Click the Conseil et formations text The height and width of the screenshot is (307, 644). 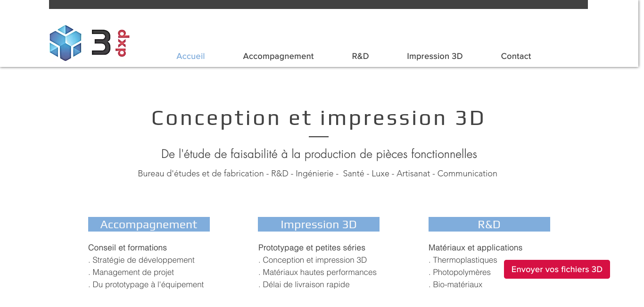coord(127,248)
